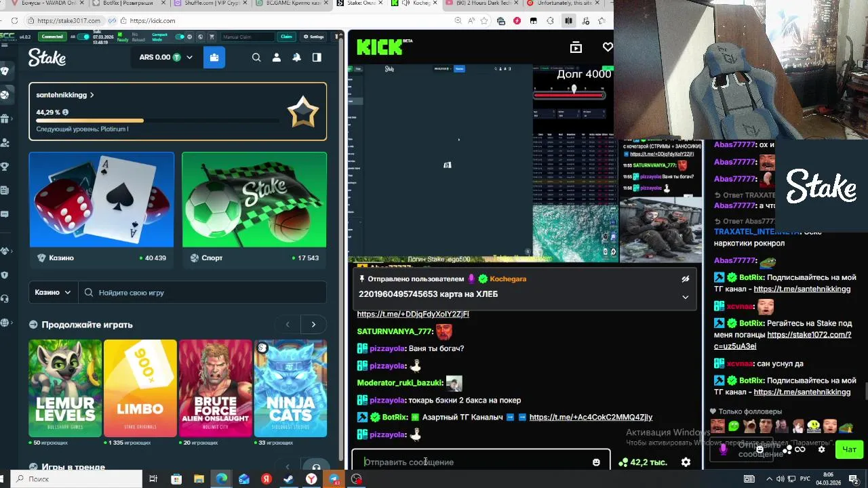This screenshot has height=488, width=868.
Task: Add page to browser favorites star
Action: (x=484, y=21)
